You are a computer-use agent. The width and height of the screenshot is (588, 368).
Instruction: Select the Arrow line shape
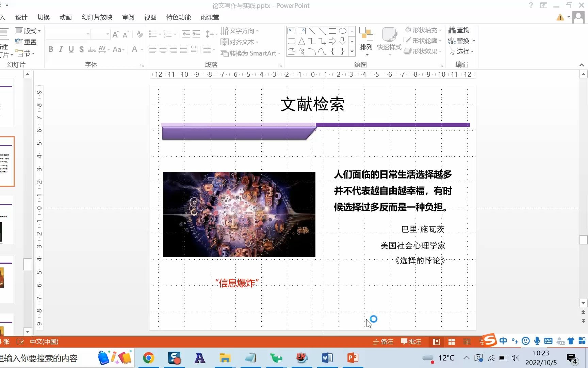click(322, 31)
